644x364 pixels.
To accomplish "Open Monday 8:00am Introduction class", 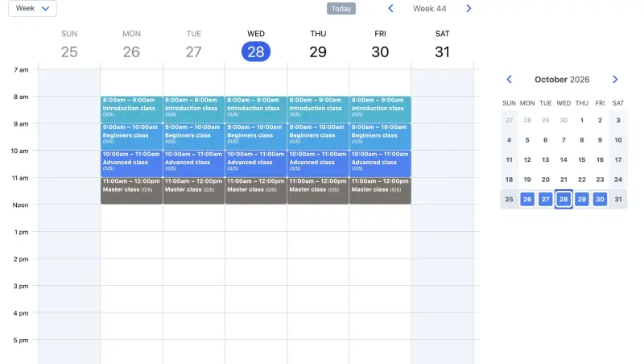I will click(x=131, y=110).
